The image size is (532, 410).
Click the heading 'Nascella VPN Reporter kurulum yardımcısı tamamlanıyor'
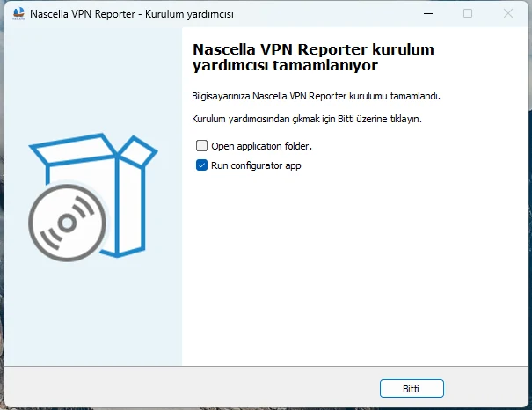[313, 57]
